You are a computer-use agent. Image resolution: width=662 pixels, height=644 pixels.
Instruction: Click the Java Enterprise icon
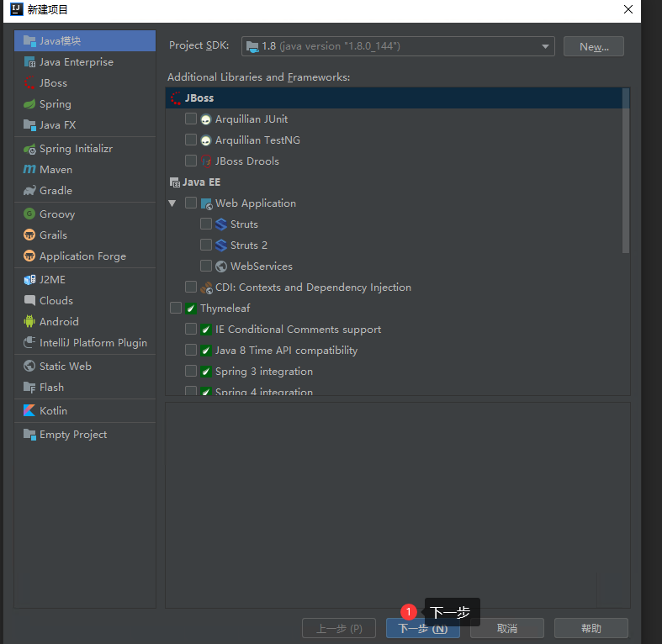pyautogui.click(x=29, y=62)
